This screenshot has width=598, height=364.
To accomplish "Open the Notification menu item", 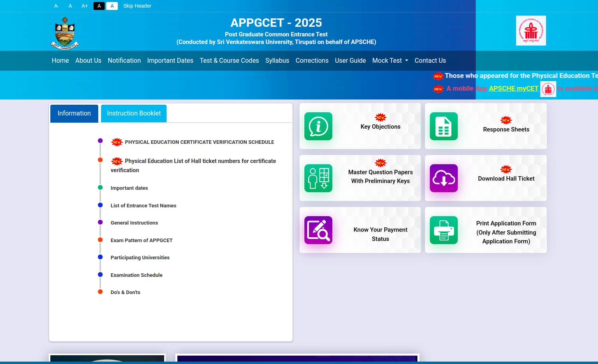I will (124, 61).
